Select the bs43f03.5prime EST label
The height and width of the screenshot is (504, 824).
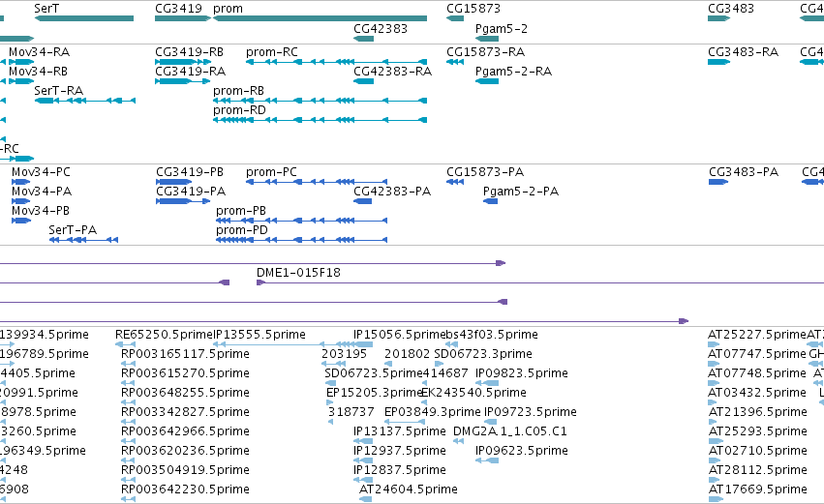click(492, 335)
